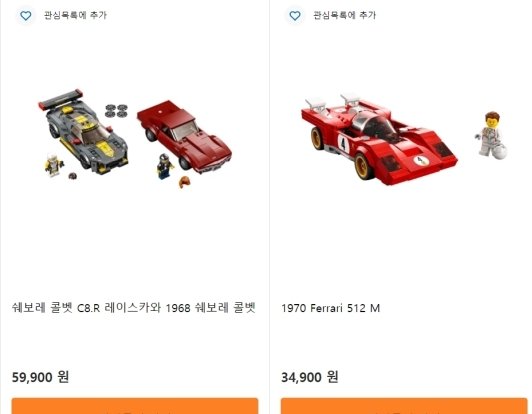Click the number 4 decal on the Ferrari
Image resolution: width=532 pixels, height=414 pixels.
coord(343,144)
